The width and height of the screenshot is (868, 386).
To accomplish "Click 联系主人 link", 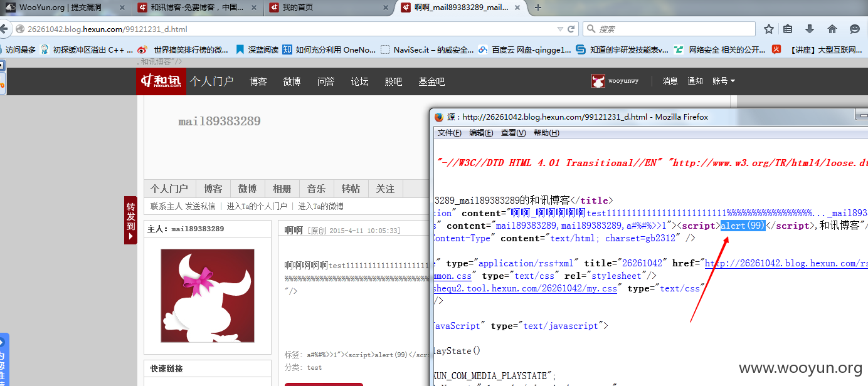I will click(x=166, y=206).
